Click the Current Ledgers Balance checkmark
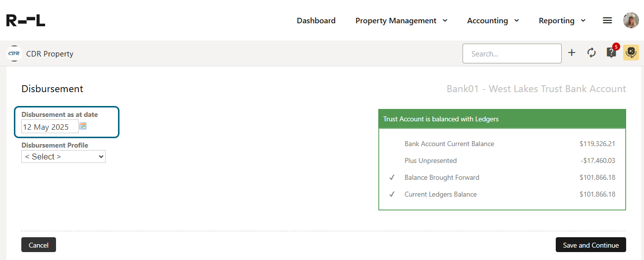The image size is (644, 260). (x=392, y=194)
